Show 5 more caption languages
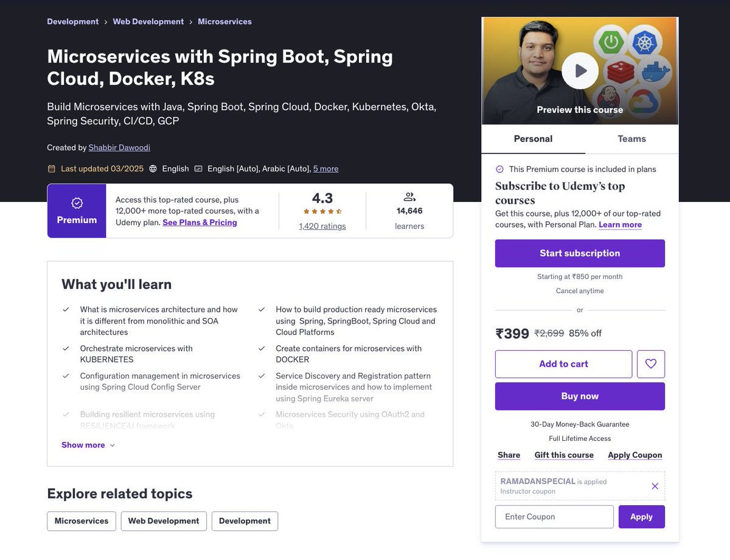Screen dimensions: 730x560 pos(325,168)
